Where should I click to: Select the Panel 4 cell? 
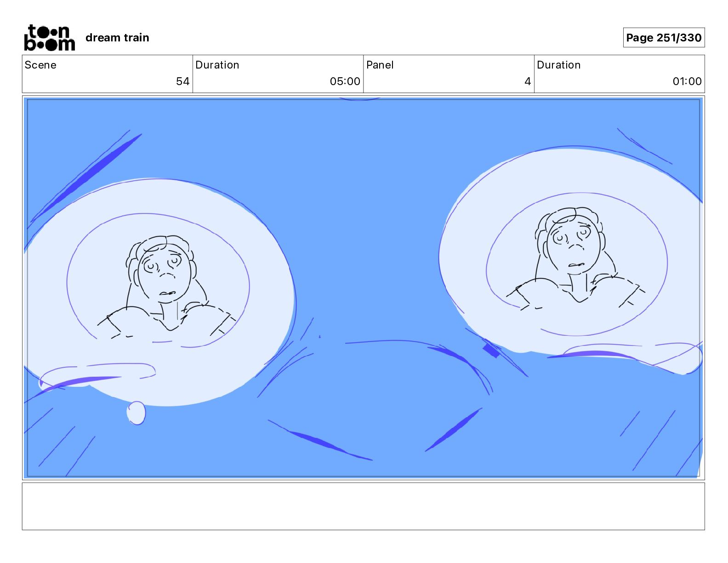(x=449, y=74)
